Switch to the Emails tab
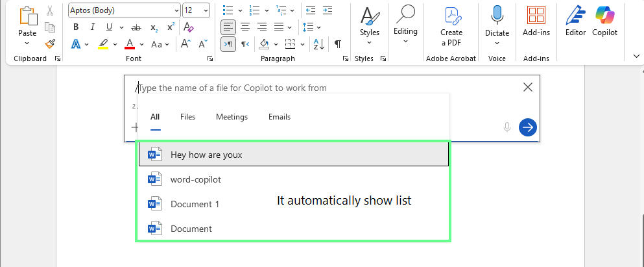 280,117
